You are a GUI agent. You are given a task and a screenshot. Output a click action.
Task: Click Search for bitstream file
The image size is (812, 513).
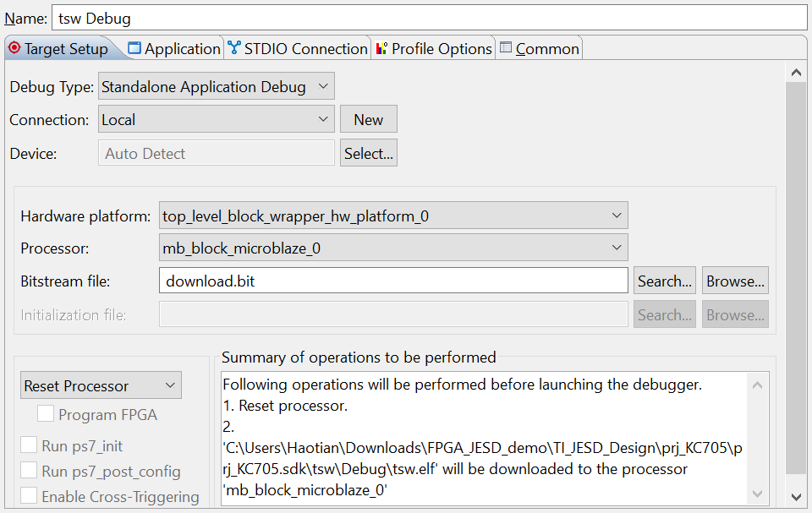pyautogui.click(x=665, y=281)
